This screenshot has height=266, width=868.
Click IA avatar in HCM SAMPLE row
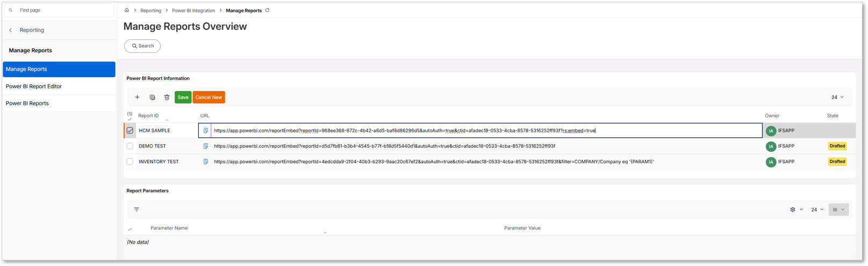point(771,131)
